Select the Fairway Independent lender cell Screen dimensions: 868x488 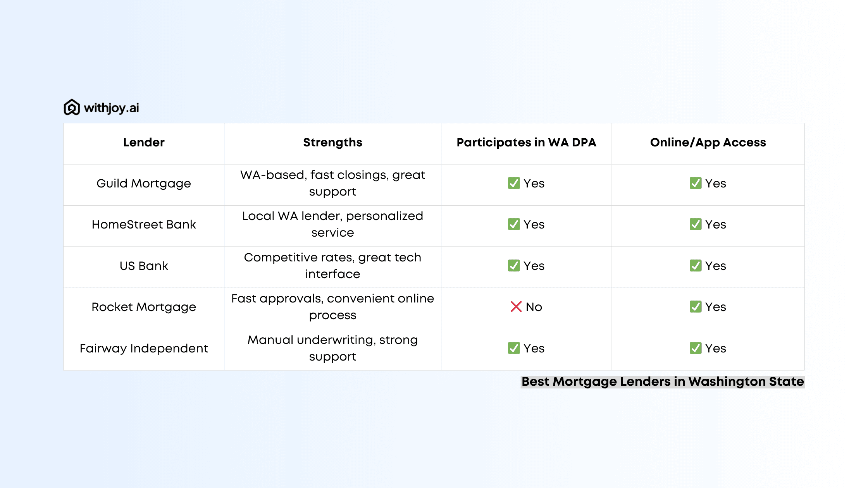tap(144, 349)
